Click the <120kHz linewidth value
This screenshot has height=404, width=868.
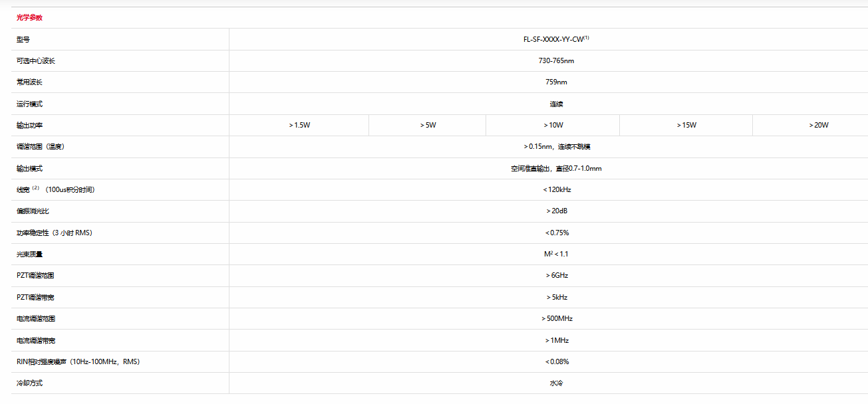(x=556, y=189)
